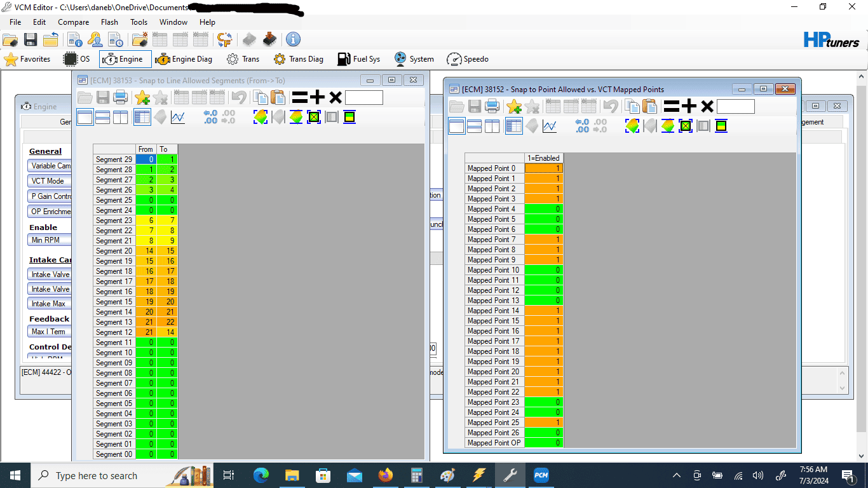Open a tune file from main toolbar

[10, 39]
